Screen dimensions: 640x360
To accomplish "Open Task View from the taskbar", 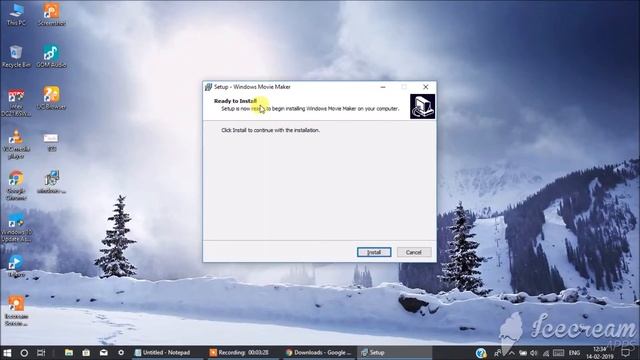I will pyautogui.click(x=41, y=353).
